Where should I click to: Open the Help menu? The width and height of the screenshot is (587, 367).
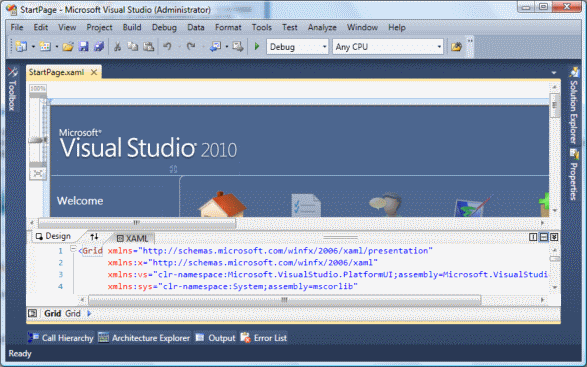point(396,27)
